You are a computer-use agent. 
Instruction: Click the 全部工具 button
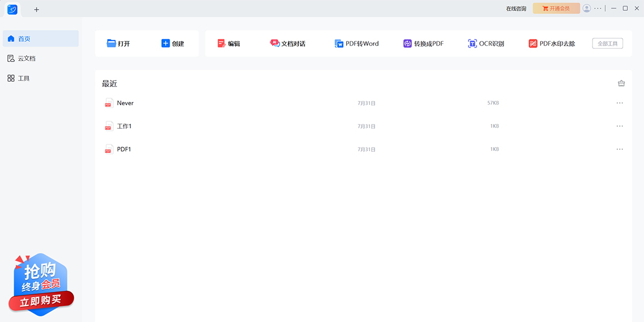608,43
